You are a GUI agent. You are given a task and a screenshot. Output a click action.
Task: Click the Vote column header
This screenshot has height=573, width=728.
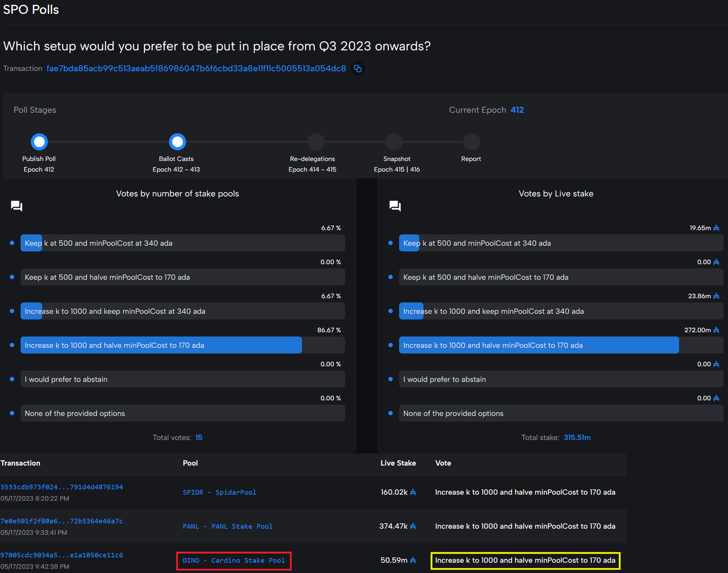(x=443, y=463)
